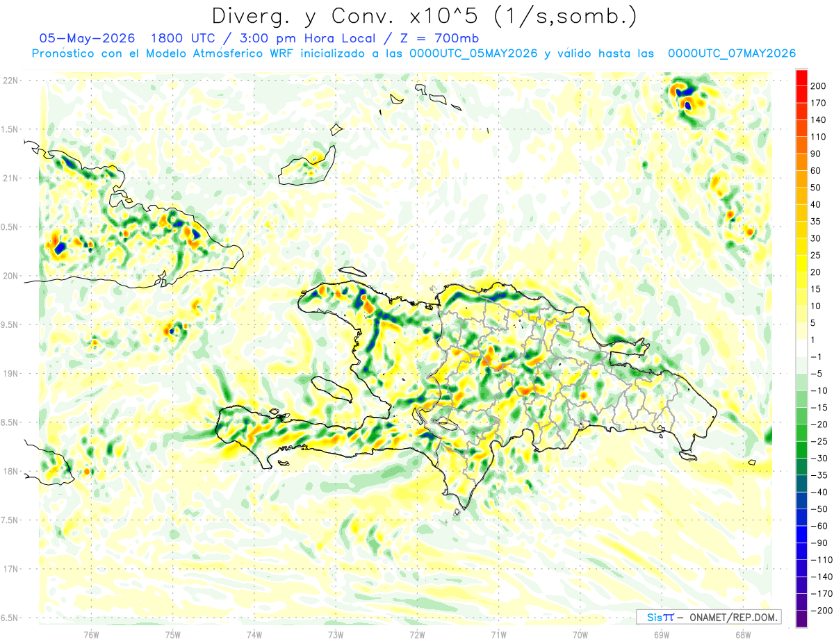Click the 0000UTC_05MAY2026 initialization text

click(x=474, y=53)
